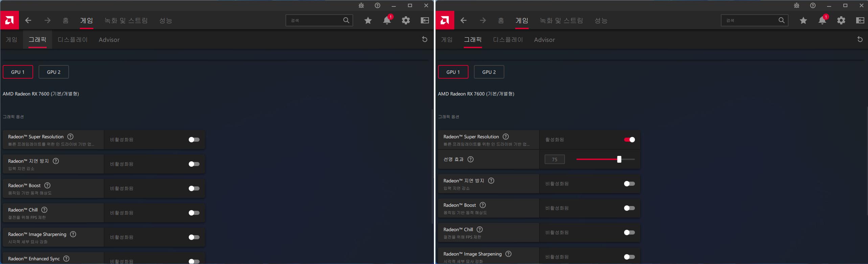The image size is (868, 264).
Task: Open 녹화 및 스트림 tab in left window
Action: (x=126, y=21)
